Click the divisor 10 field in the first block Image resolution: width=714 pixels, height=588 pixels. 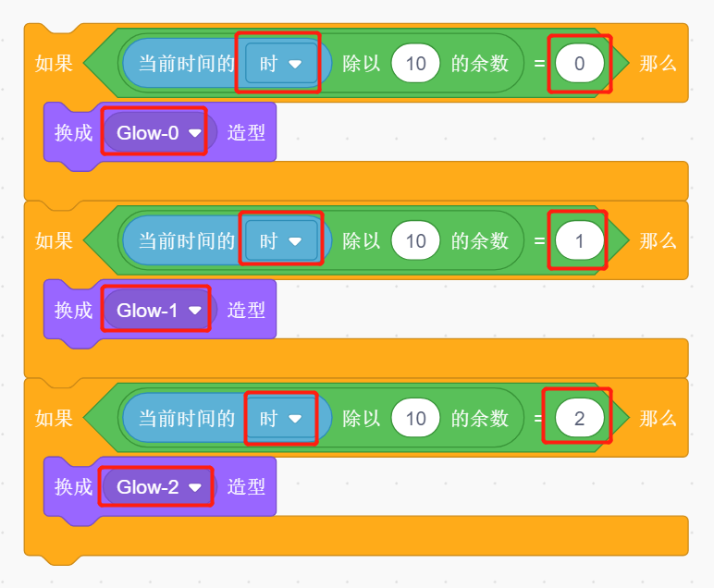pos(415,63)
